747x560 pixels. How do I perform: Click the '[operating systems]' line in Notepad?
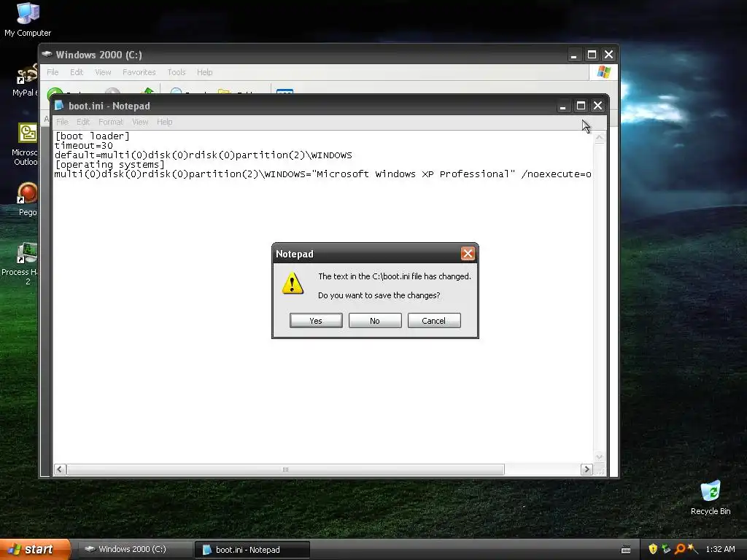[x=109, y=165]
